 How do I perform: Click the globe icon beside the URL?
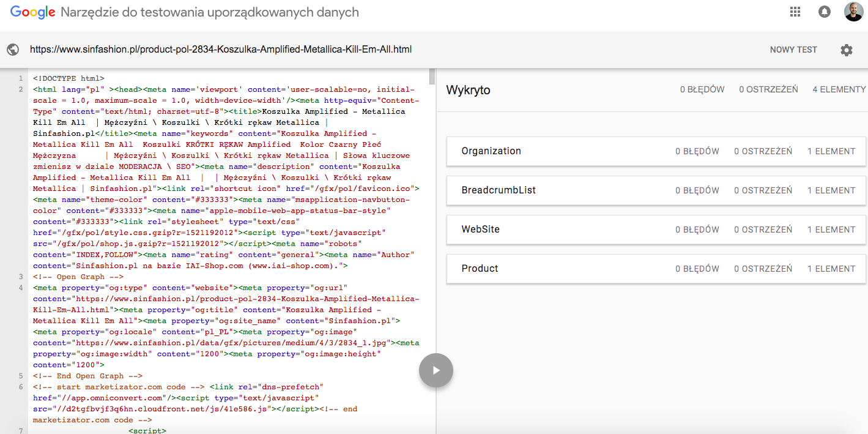pos(13,50)
